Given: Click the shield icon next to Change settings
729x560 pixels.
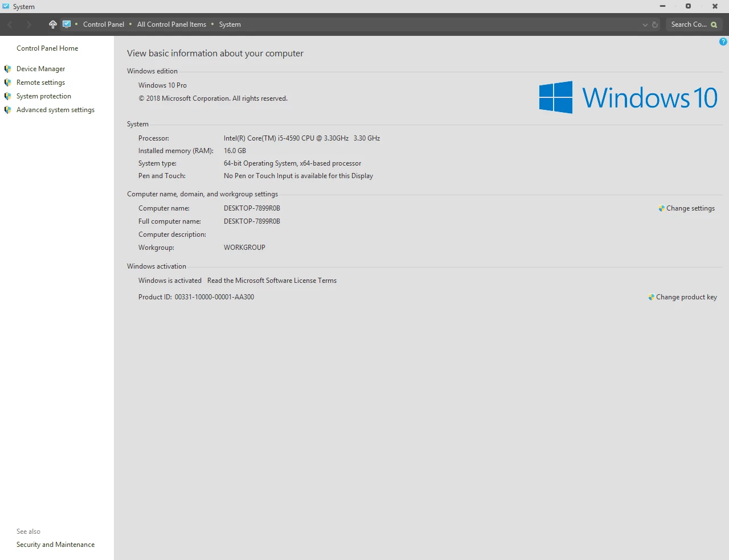Looking at the screenshot, I should pos(661,208).
